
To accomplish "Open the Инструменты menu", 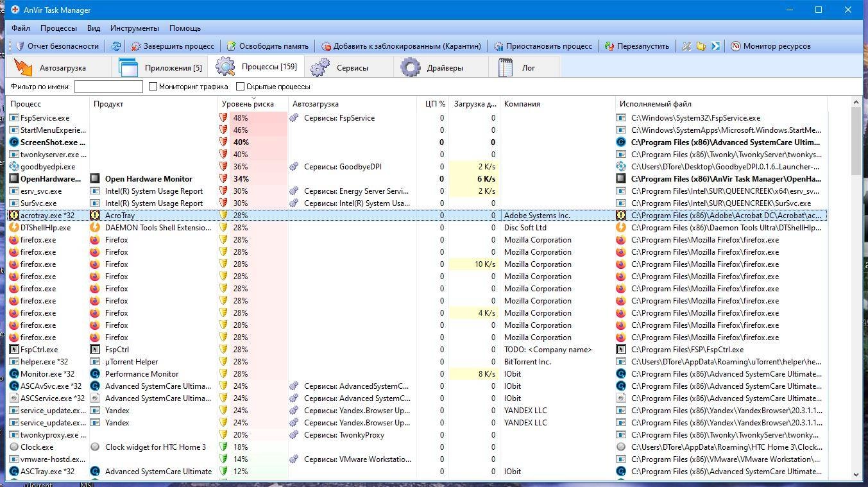I will 135,28.
